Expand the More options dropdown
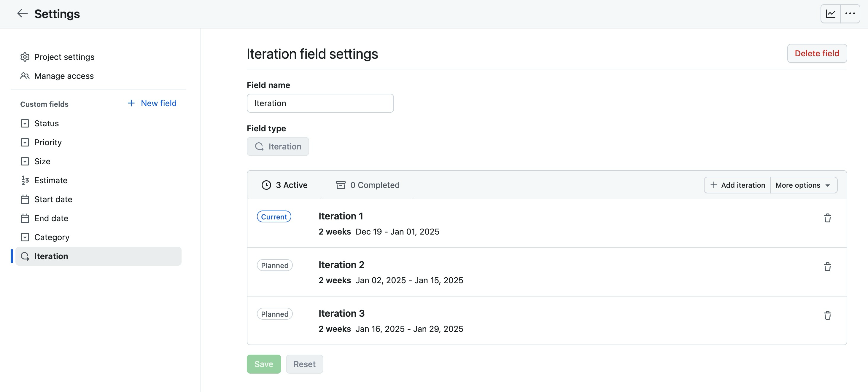868x392 pixels. tap(803, 185)
